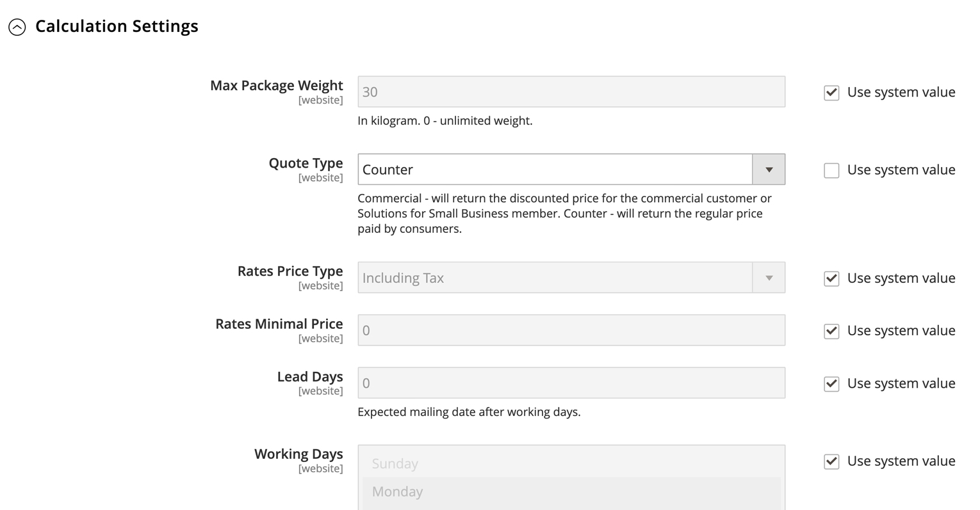This screenshot has width=980, height=510.
Task: Open the Rates Price Type Including Tax dropdown
Action: pyautogui.click(x=555, y=278)
